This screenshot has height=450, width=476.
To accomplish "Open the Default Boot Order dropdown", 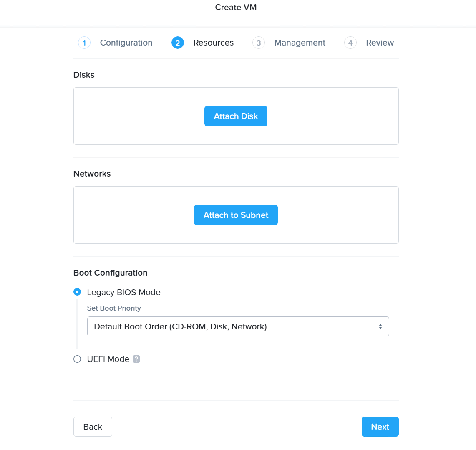I will (238, 326).
